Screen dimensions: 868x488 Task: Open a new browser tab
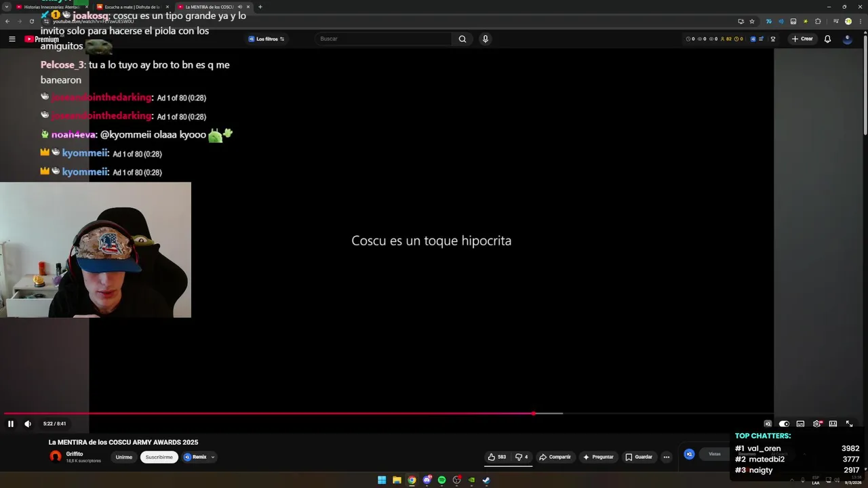pyautogui.click(x=260, y=7)
